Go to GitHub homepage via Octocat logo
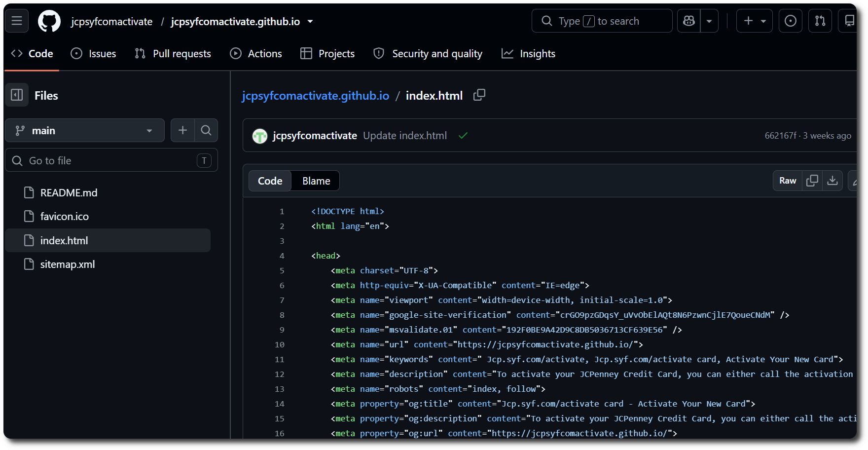Screen dimensions: 868x450 pos(49,21)
